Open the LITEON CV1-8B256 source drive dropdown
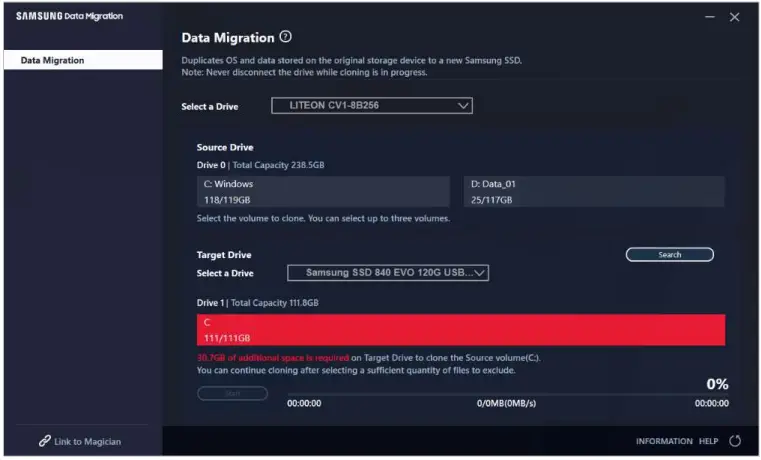 coord(372,105)
